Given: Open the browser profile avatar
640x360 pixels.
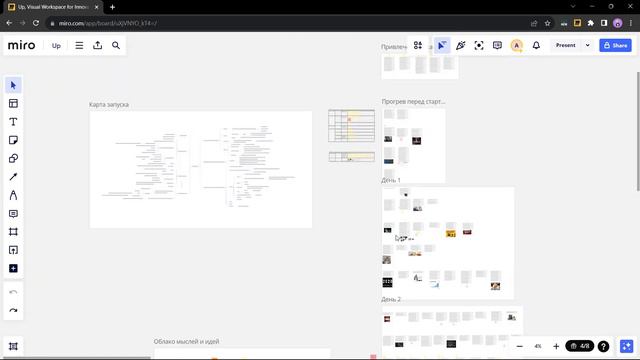Looking at the screenshot, I should pos(618,23).
